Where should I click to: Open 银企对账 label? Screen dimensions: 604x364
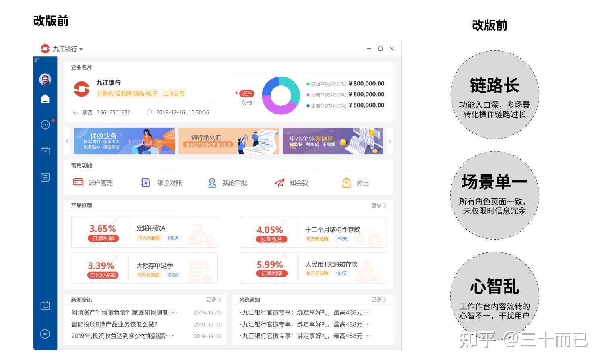pyautogui.click(x=170, y=183)
